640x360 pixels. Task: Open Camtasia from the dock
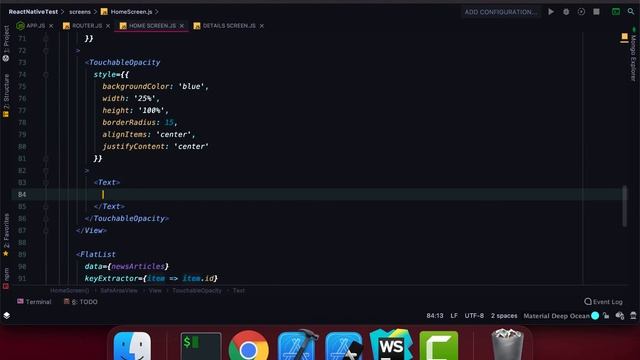coord(439,346)
